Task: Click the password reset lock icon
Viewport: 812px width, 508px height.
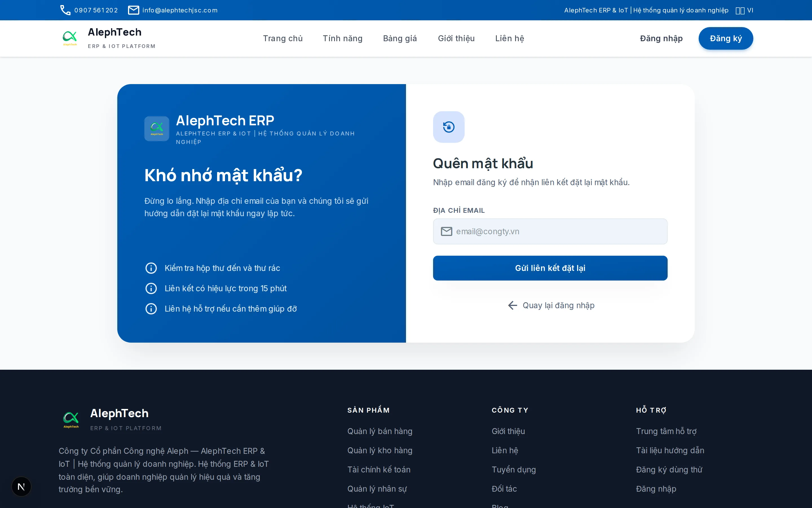Action: pos(449,127)
